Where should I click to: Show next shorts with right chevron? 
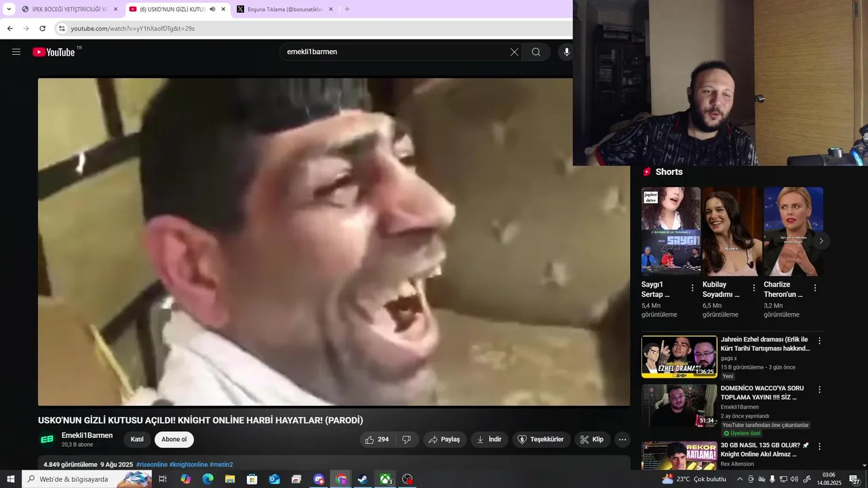click(x=821, y=241)
